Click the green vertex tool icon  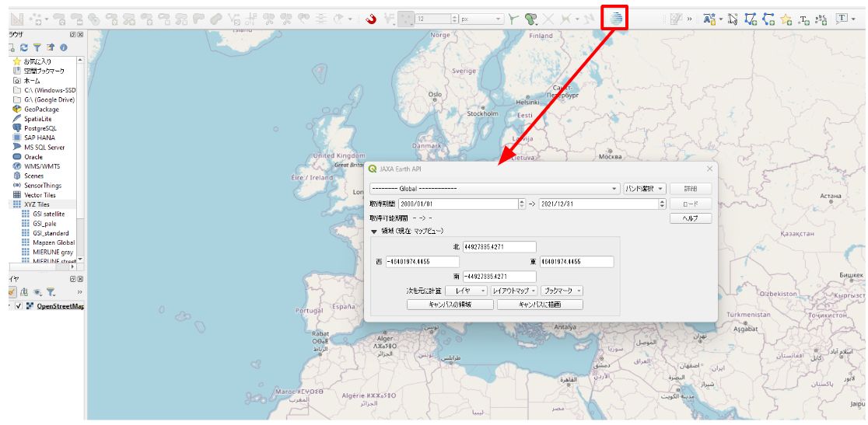[514, 19]
